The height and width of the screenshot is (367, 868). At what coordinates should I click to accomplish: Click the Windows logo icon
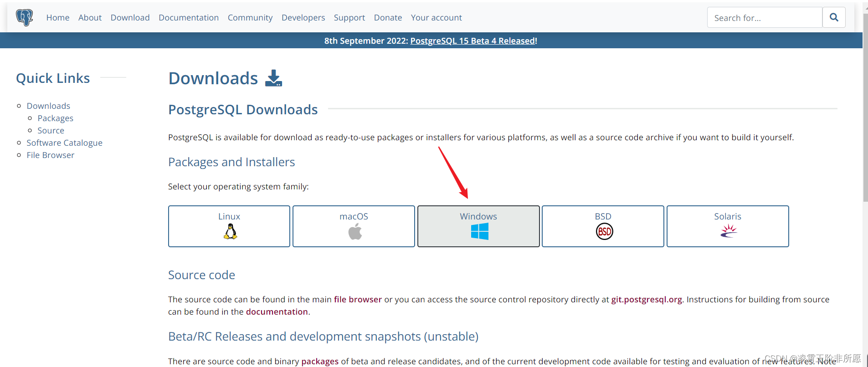click(480, 231)
